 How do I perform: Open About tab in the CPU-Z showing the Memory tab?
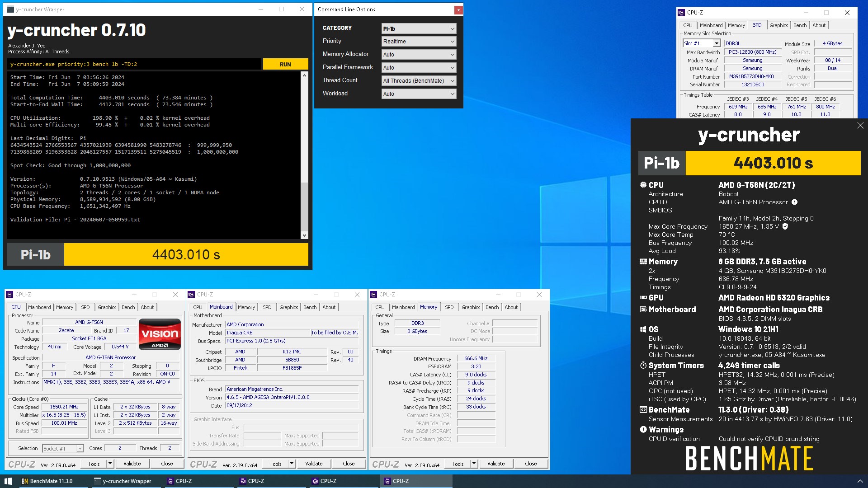click(x=511, y=307)
